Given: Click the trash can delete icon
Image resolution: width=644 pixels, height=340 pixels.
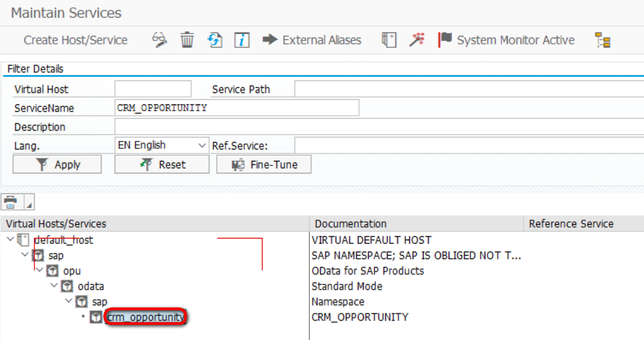Looking at the screenshot, I should 187,40.
